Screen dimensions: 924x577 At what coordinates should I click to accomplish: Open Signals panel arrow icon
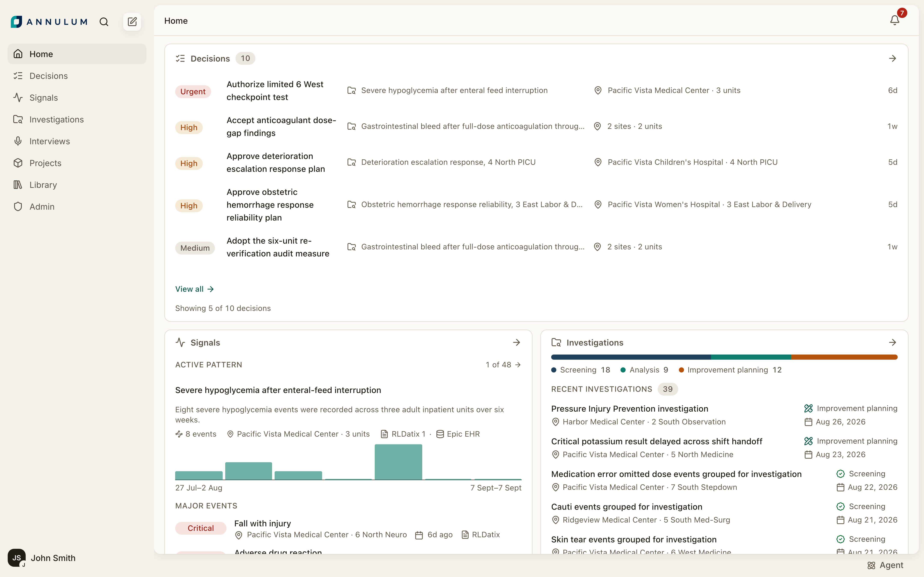[516, 342]
